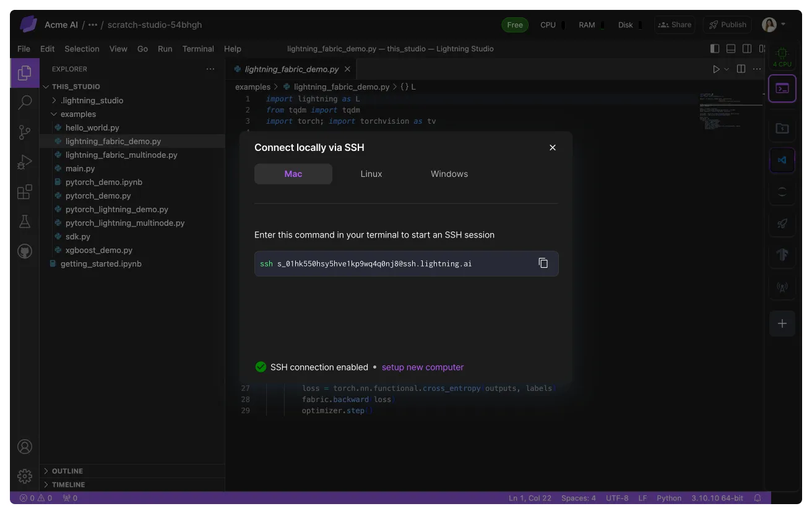The height and width of the screenshot is (514, 812).
Task: Open the Explorer panel ellipsis menu
Action: [210, 69]
